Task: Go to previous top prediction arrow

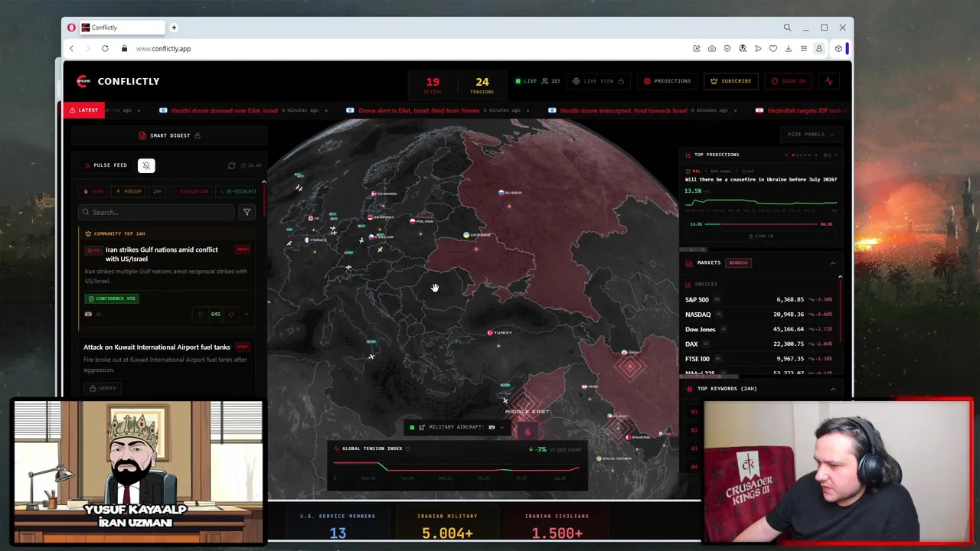Action: pyautogui.click(x=786, y=155)
